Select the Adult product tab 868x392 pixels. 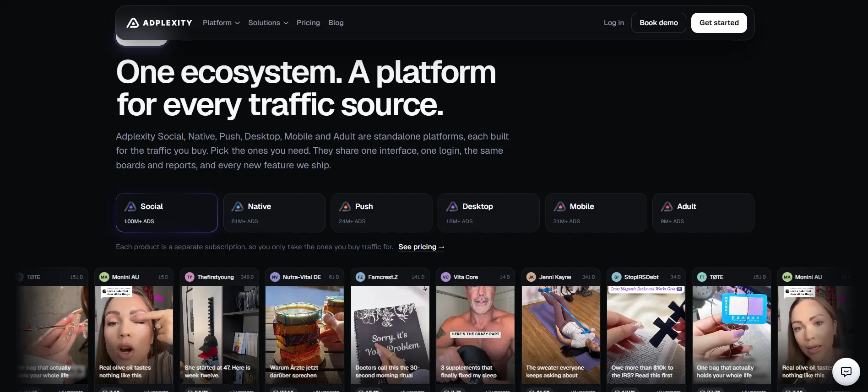pos(703,213)
